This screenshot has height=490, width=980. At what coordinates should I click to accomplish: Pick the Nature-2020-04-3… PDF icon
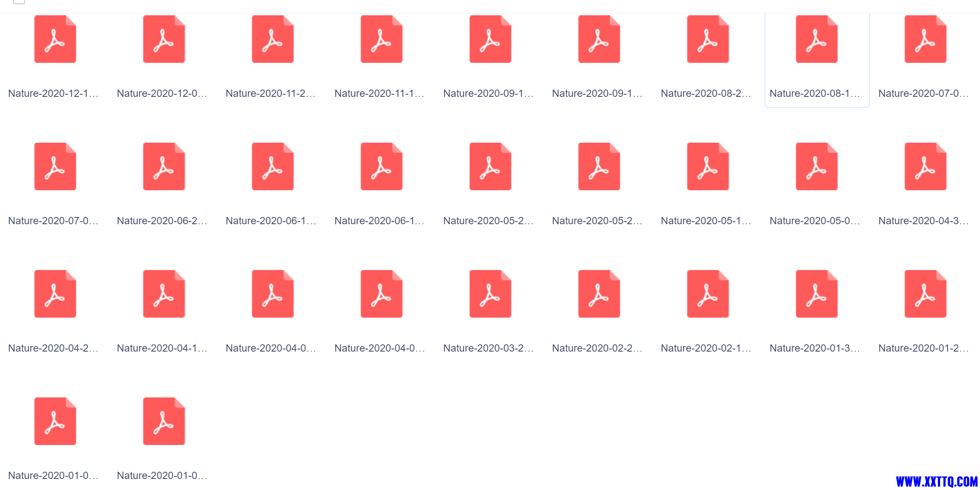click(x=926, y=166)
